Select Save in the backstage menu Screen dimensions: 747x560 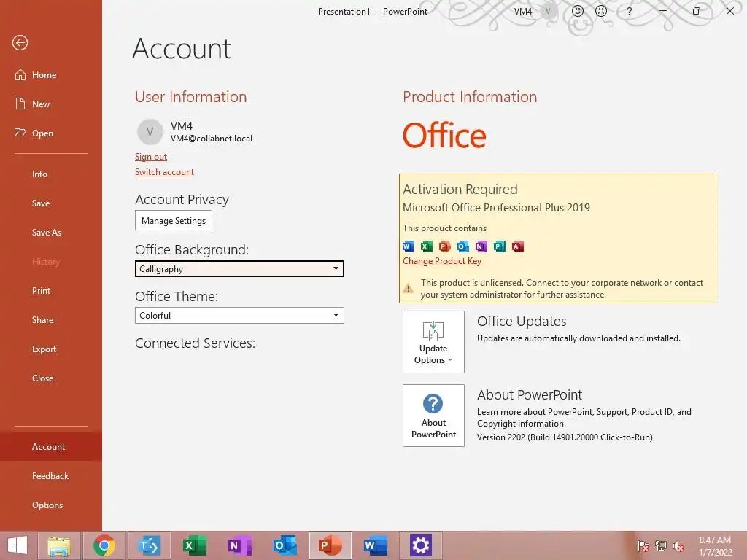(x=41, y=203)
